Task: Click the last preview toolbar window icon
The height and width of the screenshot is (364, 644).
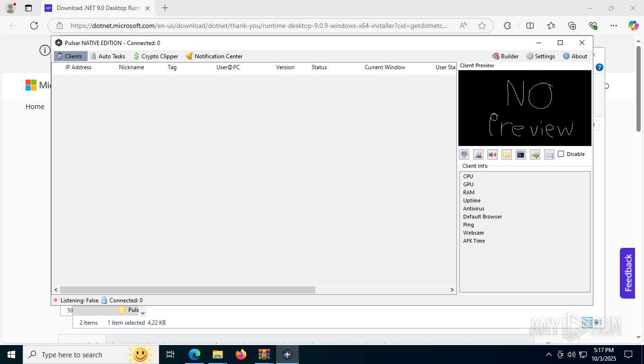Action: point(549,155)
